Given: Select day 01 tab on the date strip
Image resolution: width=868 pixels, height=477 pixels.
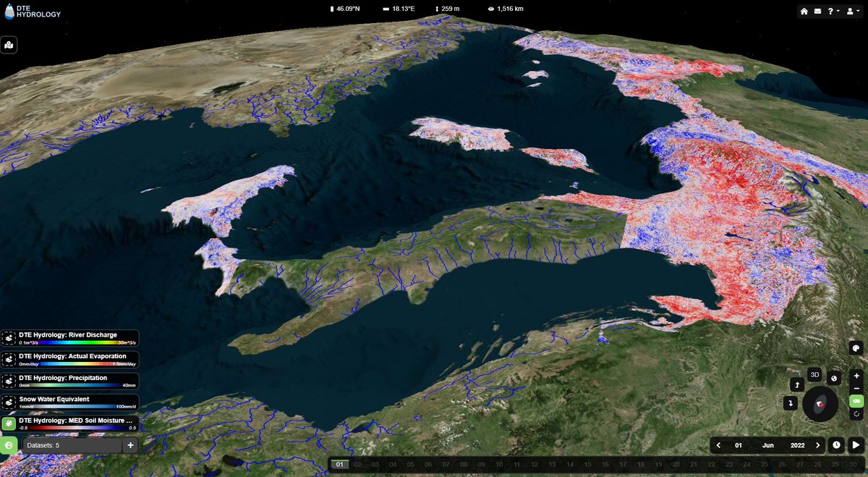Looking at the screenshot, I should tap(340, 465).
